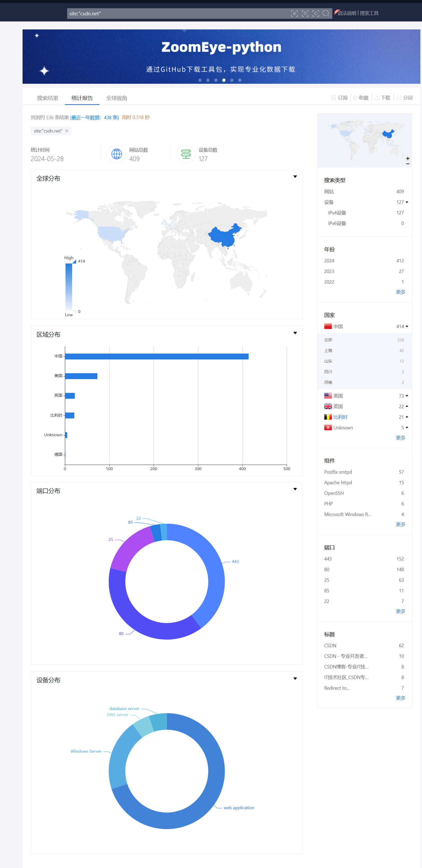
Task: Click the green 设备总数 server icon
Action: 186,154
